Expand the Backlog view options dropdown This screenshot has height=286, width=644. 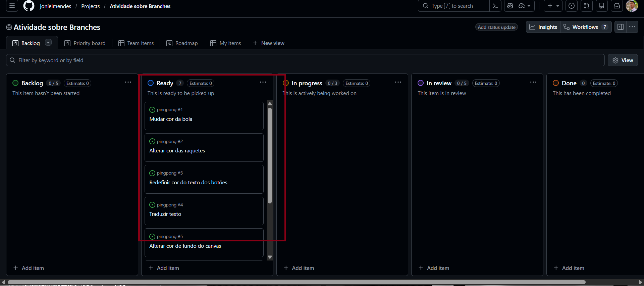coord(48,43)
